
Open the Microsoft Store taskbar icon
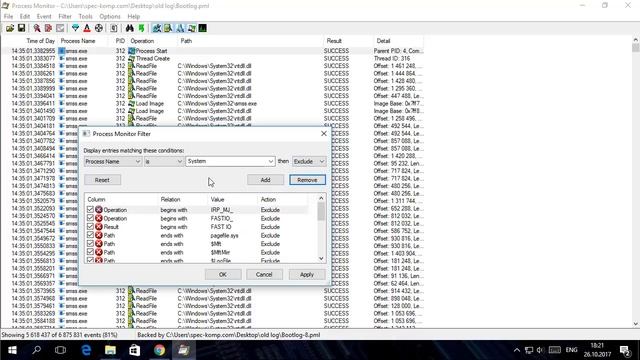[135, 350]
